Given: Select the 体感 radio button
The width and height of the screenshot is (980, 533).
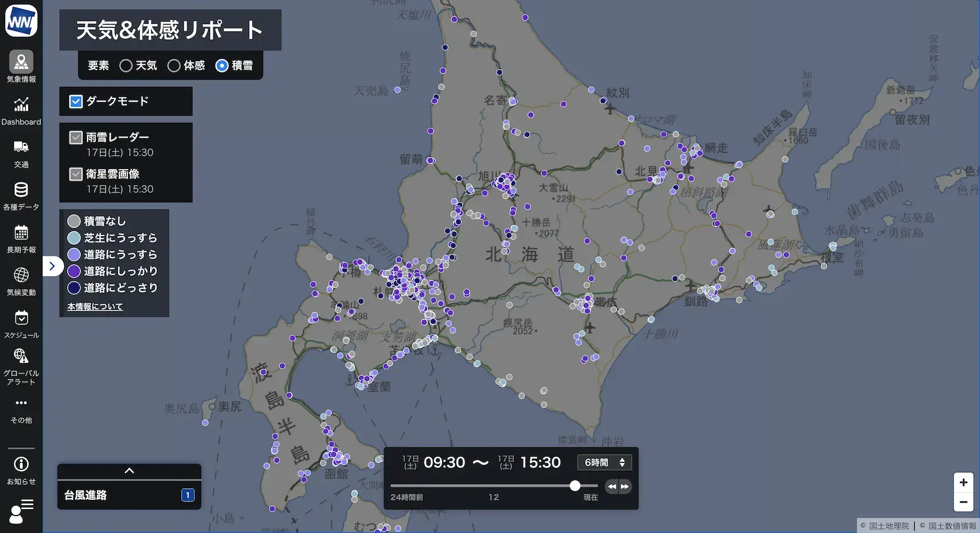Looking at the screenshot, I should pyautogui.click(x=174, y=66).
